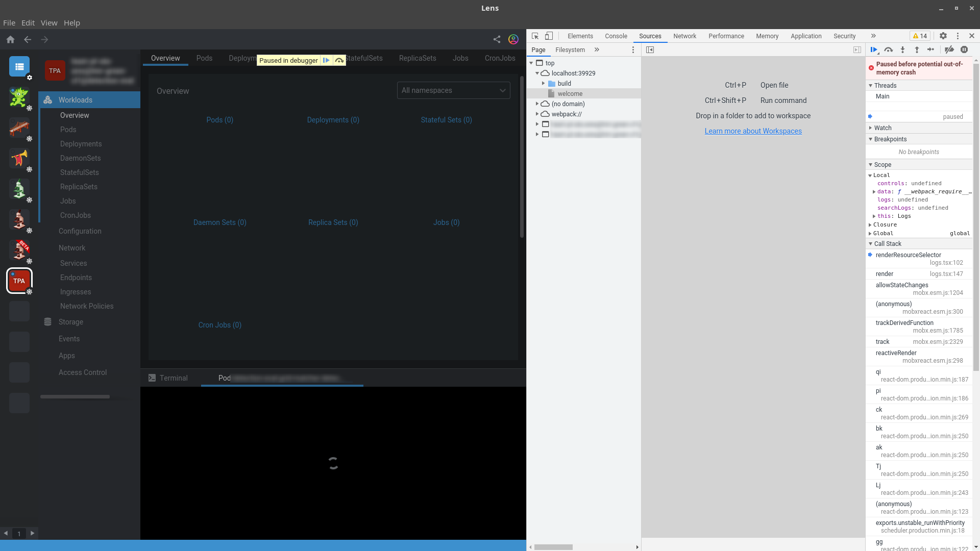The width and height of the screenshot is (980, 551).
Task: Toggle the device emulation toolbar
Action: 549,36
